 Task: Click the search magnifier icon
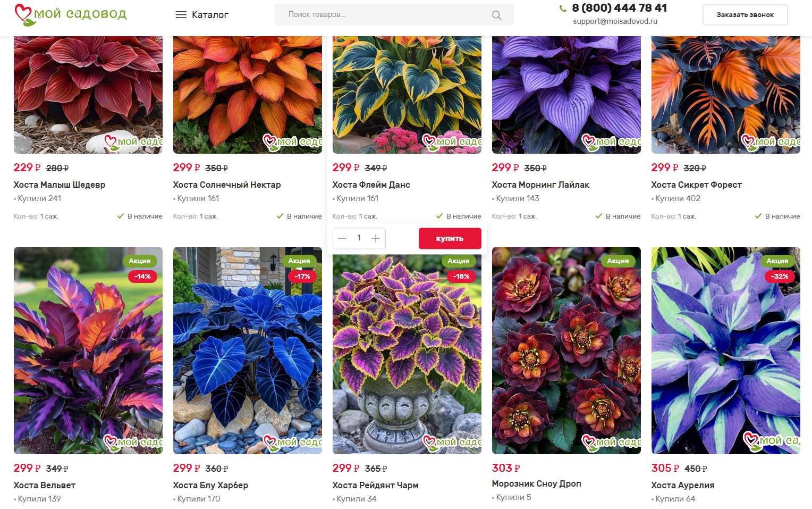[496, 15]
